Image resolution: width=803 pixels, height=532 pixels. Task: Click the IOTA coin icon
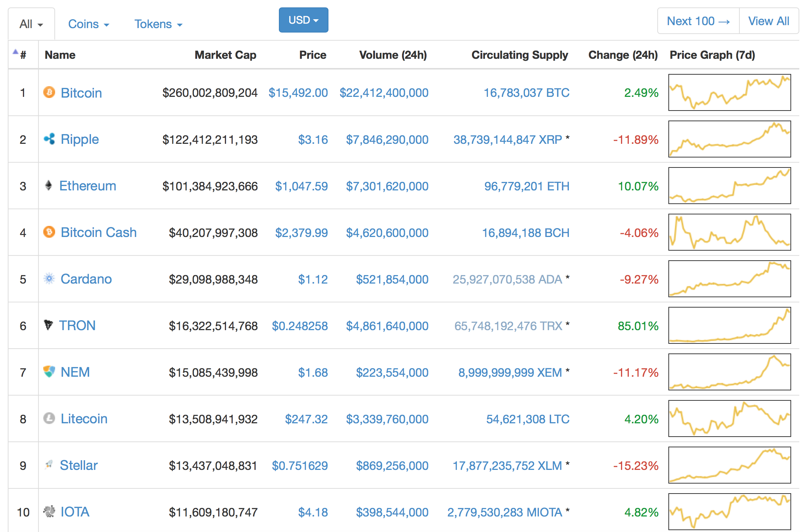(x=49, y=512)
